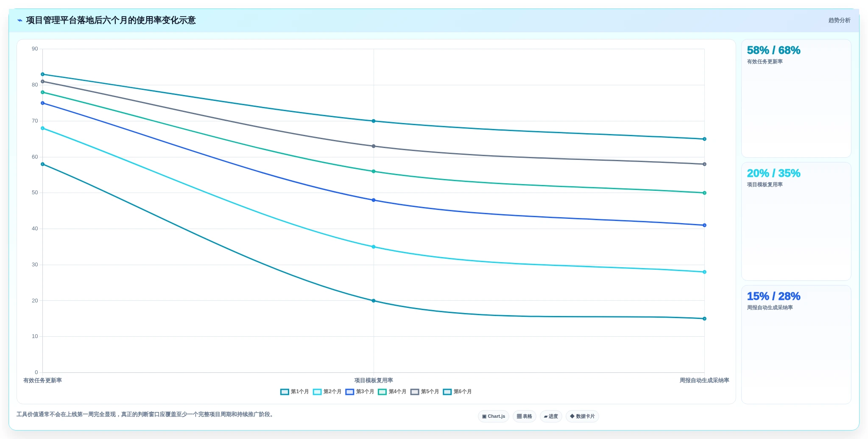
Task: Click the y-axis tick label 0
Action: click(x=36, y=372)
